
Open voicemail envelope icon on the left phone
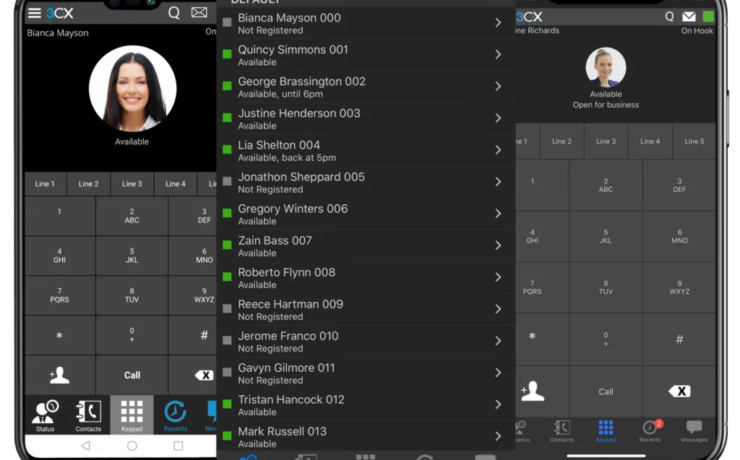pos(199,14)
